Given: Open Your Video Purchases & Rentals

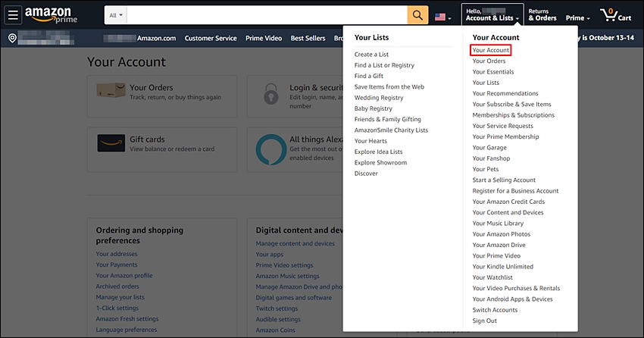Looking at the screenshot, I should (x=516, y=288).
